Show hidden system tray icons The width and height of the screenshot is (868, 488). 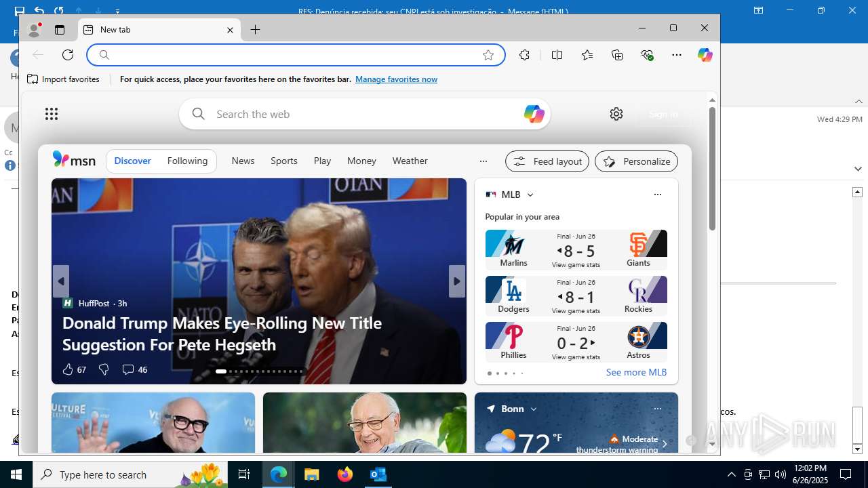click(x=731, y=474)
